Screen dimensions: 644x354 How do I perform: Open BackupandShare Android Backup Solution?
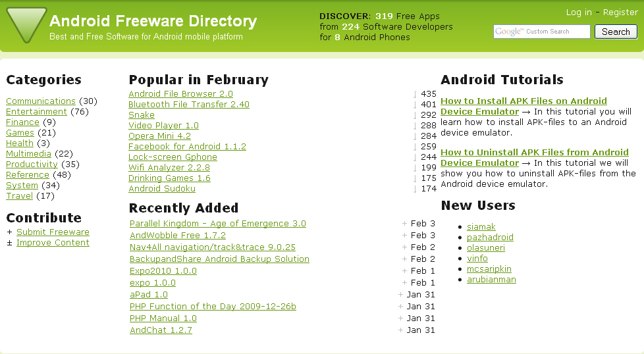coord(220,259)
